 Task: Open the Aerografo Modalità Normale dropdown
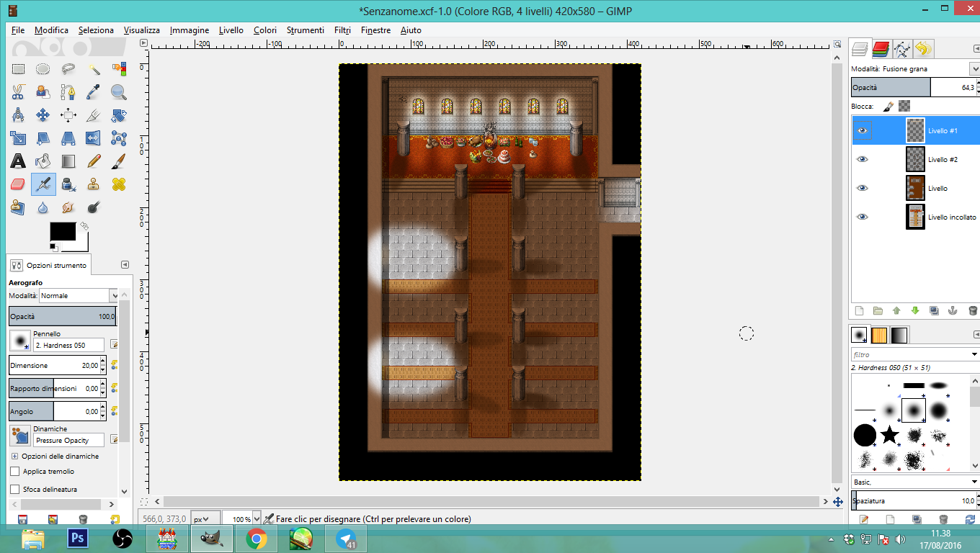(79, 296)
